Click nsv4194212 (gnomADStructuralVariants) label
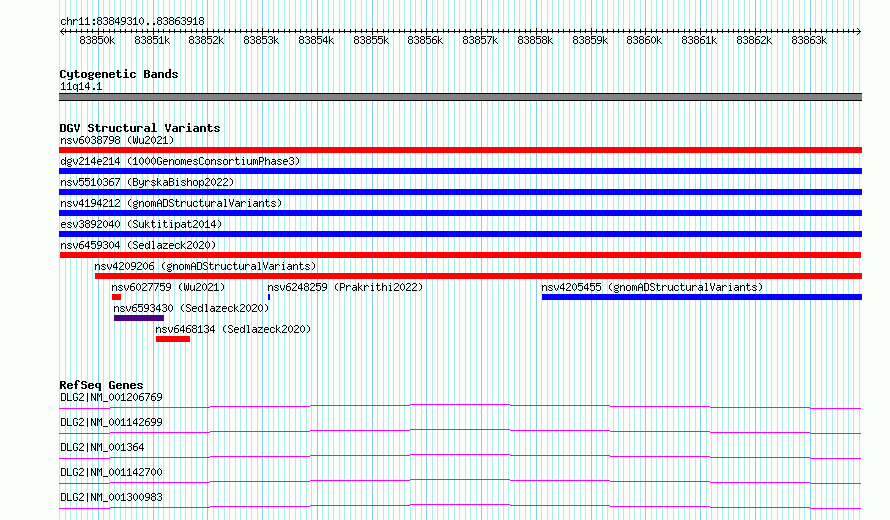Image resolution: width=890 pixels, height=520 pixels. coord(171,203)
